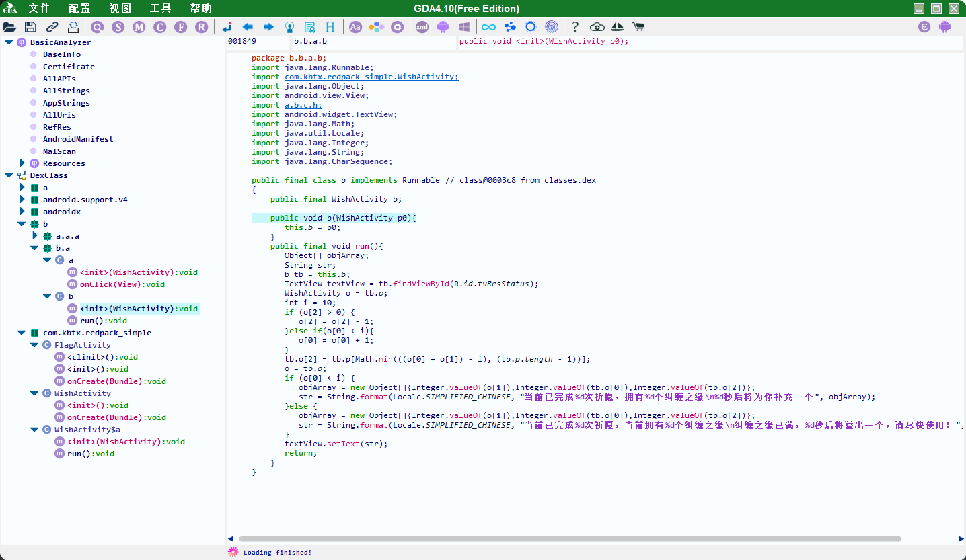Collapse the BasicAnalyzer tree node
Viewport: 966px width, 560px height.
click(x=8, y=42)
